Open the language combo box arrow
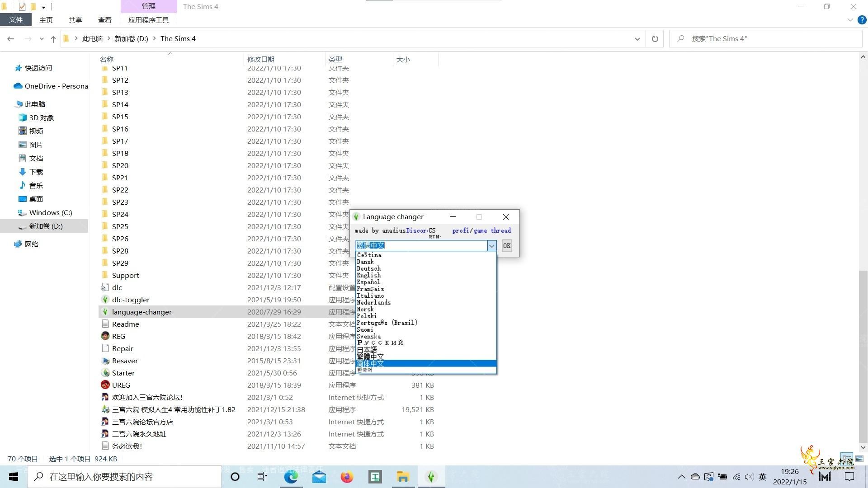 [x=491, y=245]
